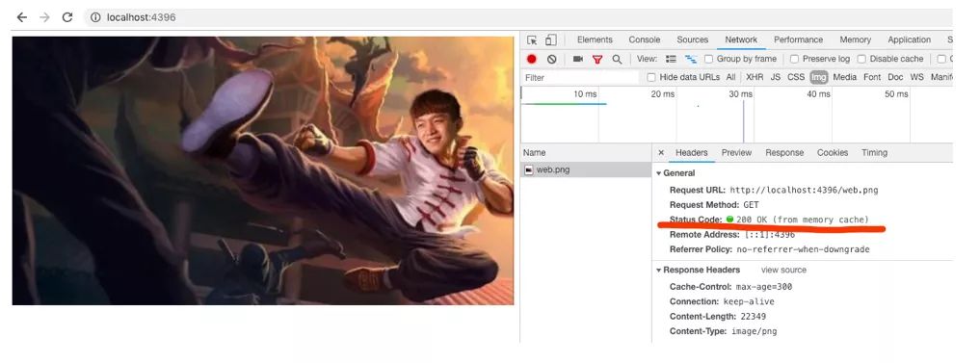Open the Performance tab
The image size is (980, 363).
[x=798, y=39]
